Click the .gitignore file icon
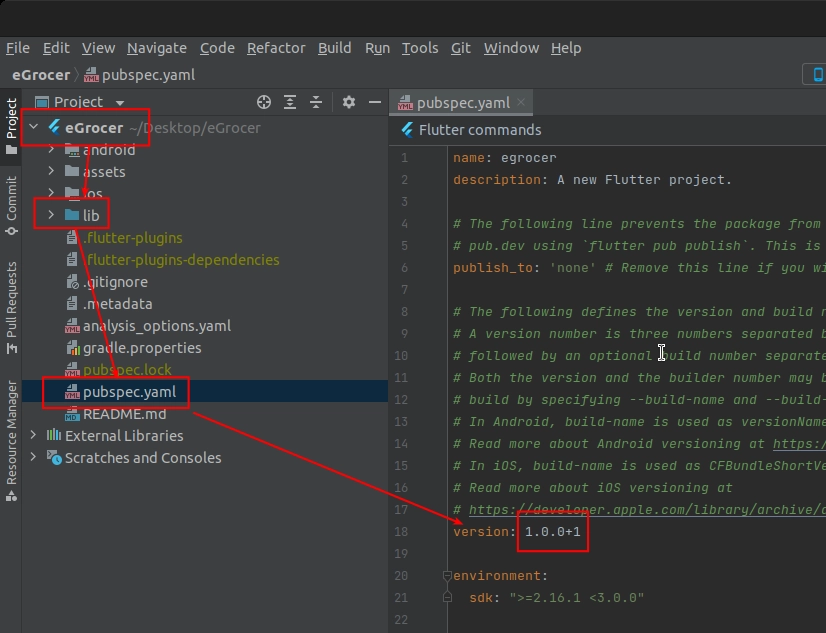 click(72, 282)
